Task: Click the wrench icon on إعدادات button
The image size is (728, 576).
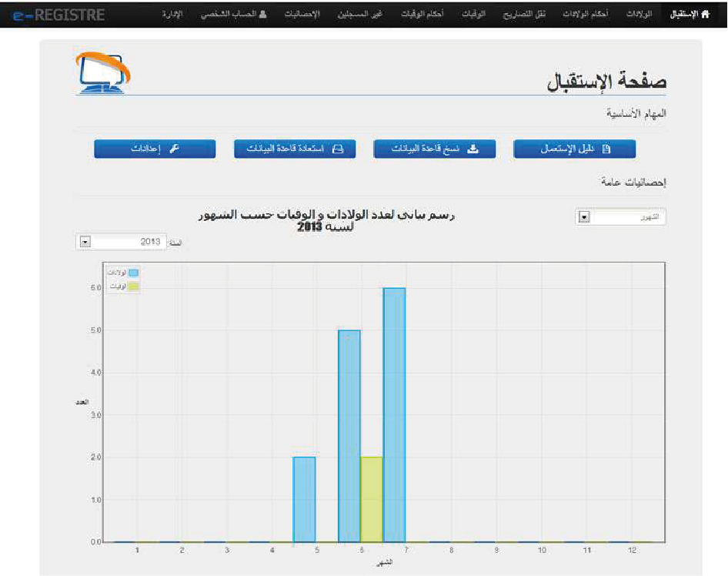Action: 174,149
